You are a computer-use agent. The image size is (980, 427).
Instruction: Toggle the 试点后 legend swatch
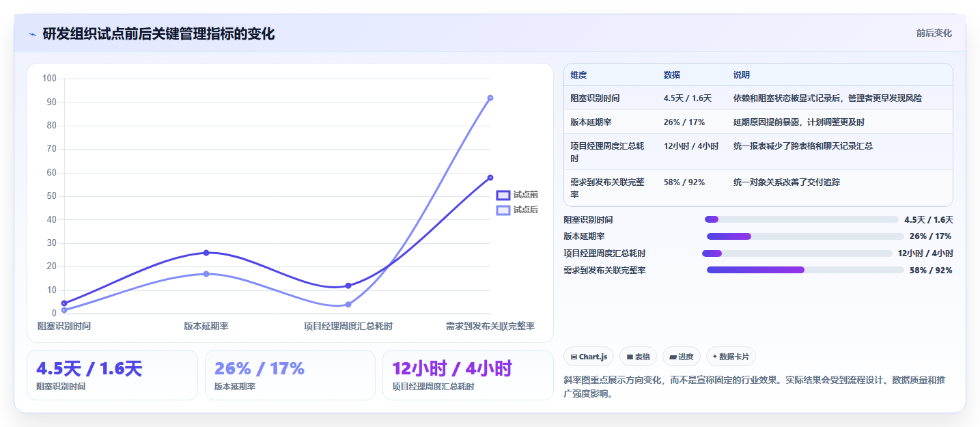click(x=503, y=210)
